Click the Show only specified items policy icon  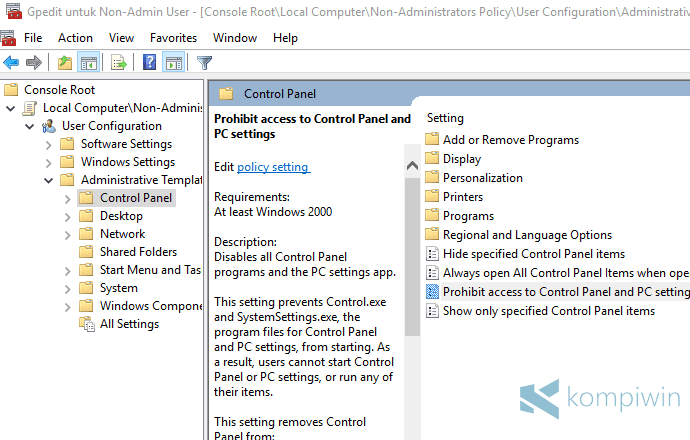[433, 311]
